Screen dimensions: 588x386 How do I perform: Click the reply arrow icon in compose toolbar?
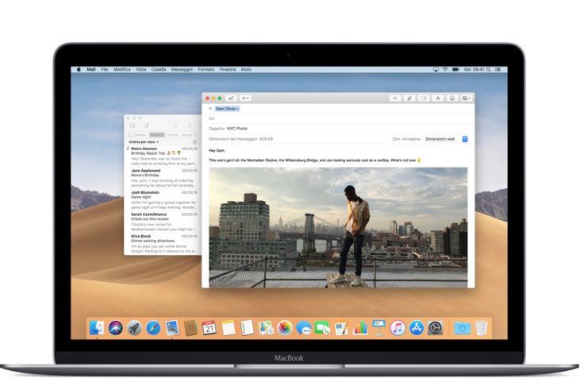[395, 98]
